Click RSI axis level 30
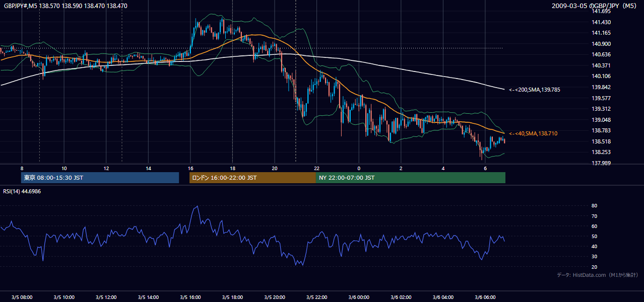This screenshot has width=644, height=302. tap(595, 256)
